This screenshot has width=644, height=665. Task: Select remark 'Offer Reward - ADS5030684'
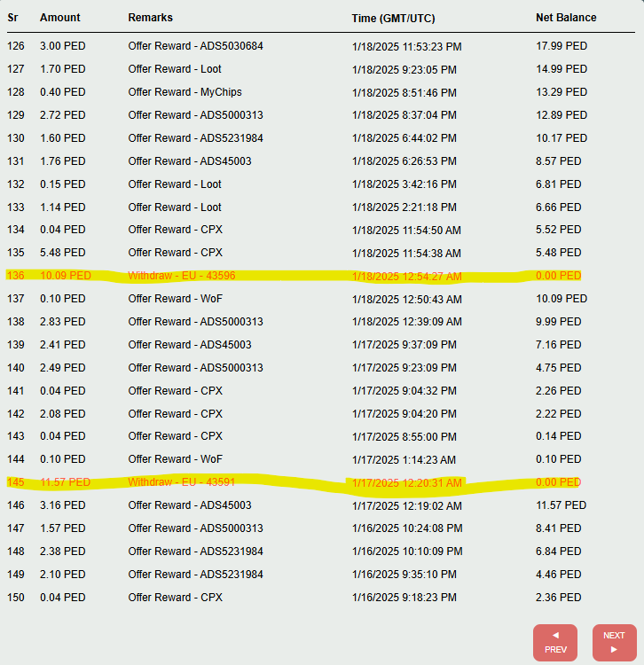(195, 46)
